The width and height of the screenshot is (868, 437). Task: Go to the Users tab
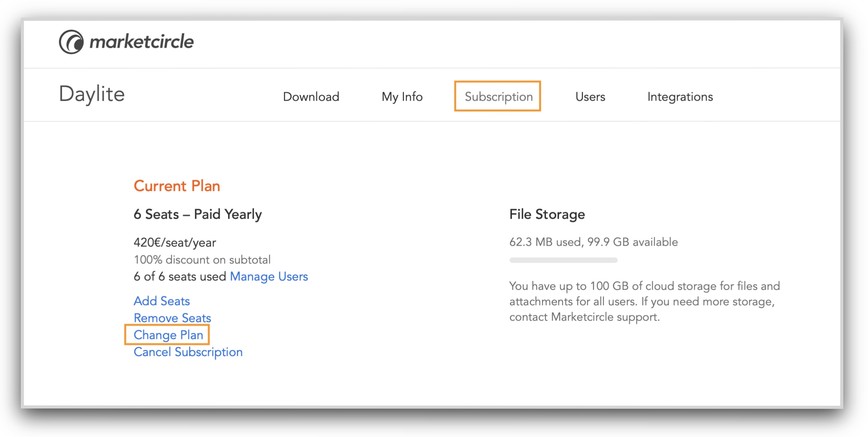coord(590,96)
